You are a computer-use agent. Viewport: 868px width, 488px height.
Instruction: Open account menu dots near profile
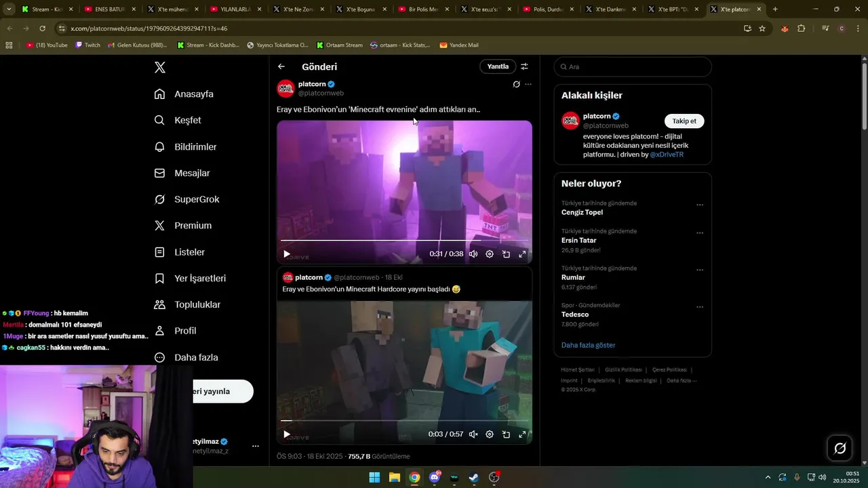pyautogui.click(x=256, y=446)
